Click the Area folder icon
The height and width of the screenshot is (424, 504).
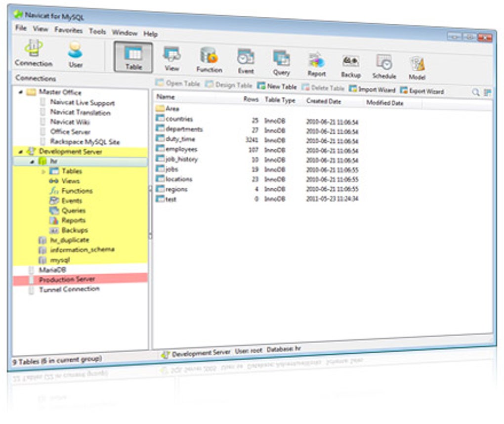tap(160, 108)
